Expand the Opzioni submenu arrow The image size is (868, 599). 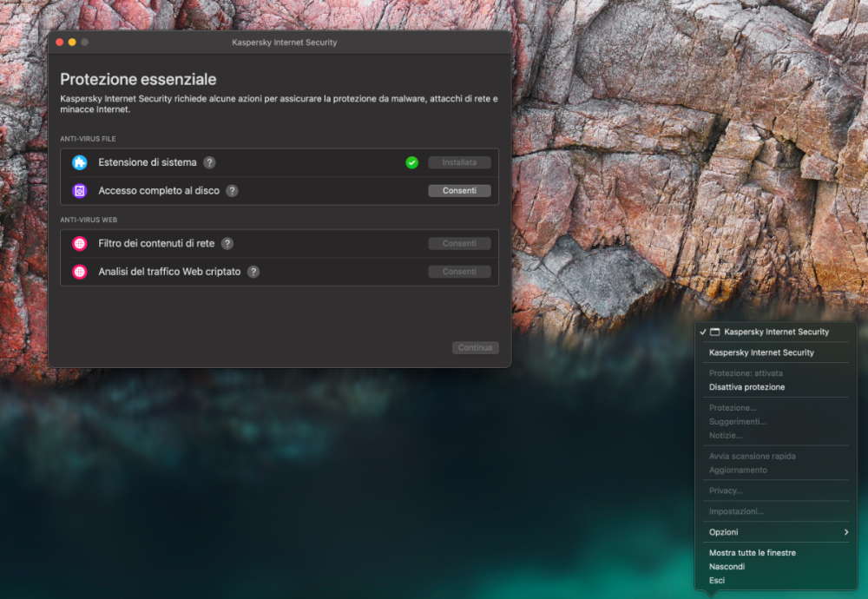tap(845, 532)
